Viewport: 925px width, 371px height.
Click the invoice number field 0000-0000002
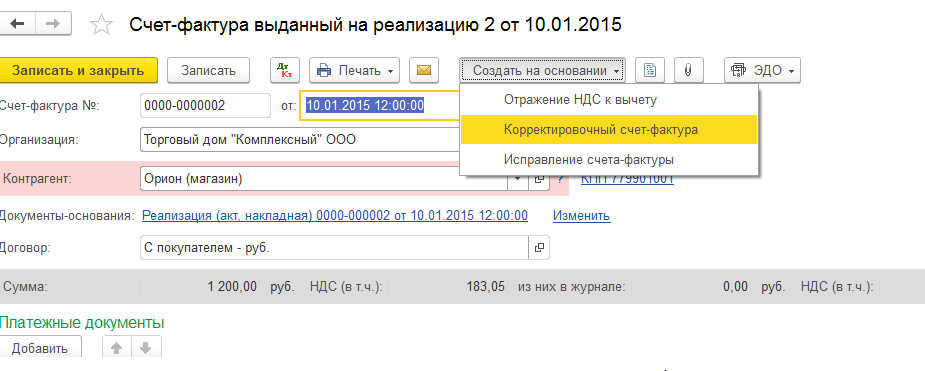click(205, 106)
